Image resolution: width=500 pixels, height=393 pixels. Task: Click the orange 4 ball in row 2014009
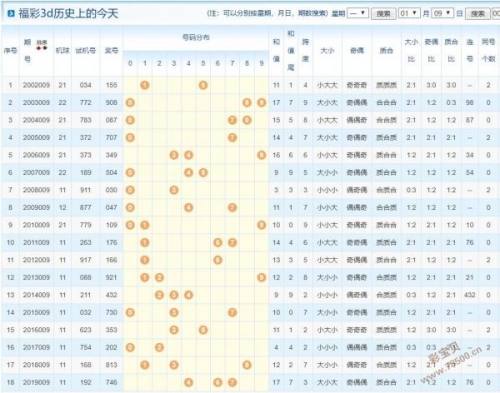tap(189, 295)
